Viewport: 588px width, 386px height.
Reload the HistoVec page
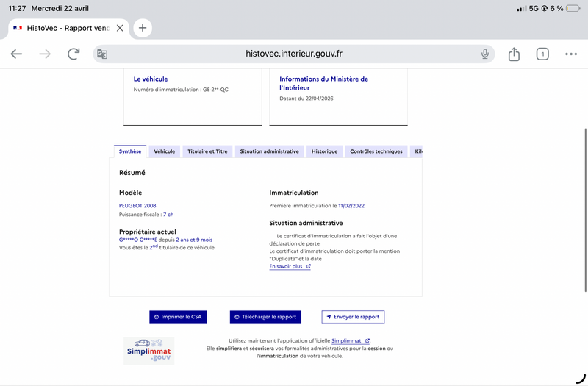coord(73,54)
